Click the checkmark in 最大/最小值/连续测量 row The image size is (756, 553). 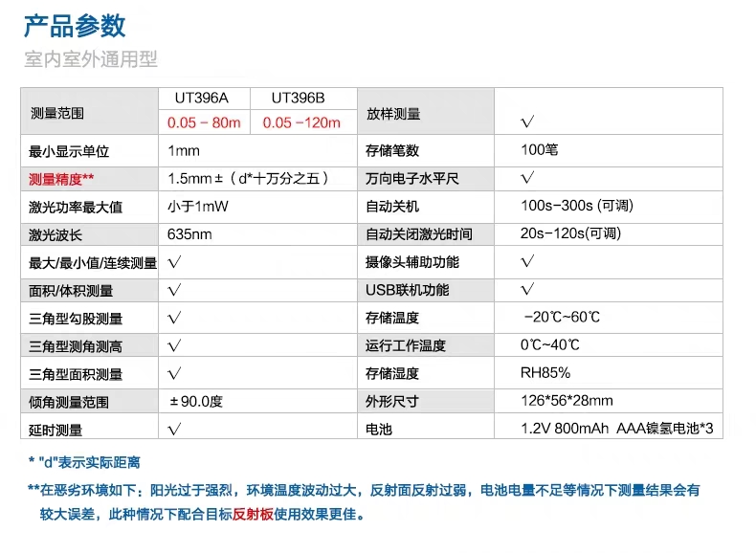click(x=174, y=262)
